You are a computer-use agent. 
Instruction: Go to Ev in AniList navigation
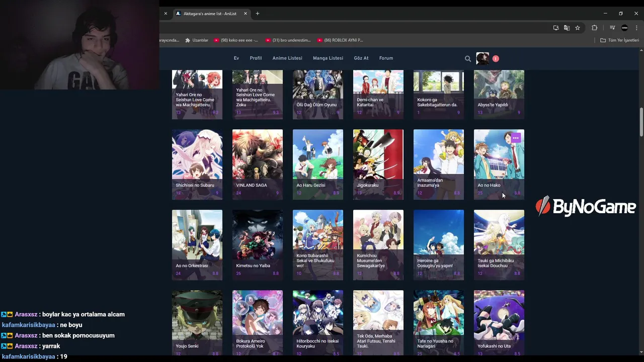pos(236,58)
